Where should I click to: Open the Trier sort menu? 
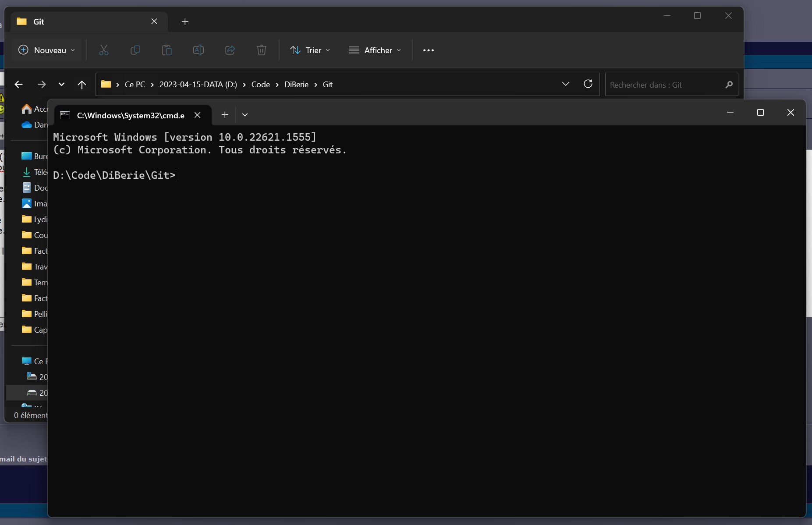pos(310,50)
